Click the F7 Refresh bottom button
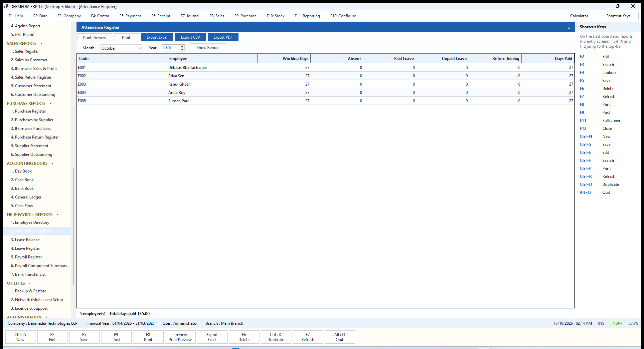This screenshot has width=644, height=349. click(x=308, y=337)
